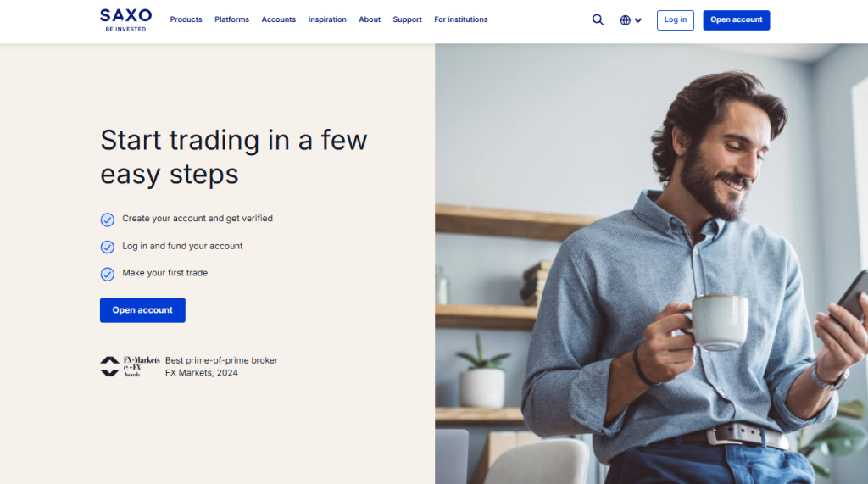Click checkmark icon beside Make your first trade
868x484 pixels.
(108, 274)
